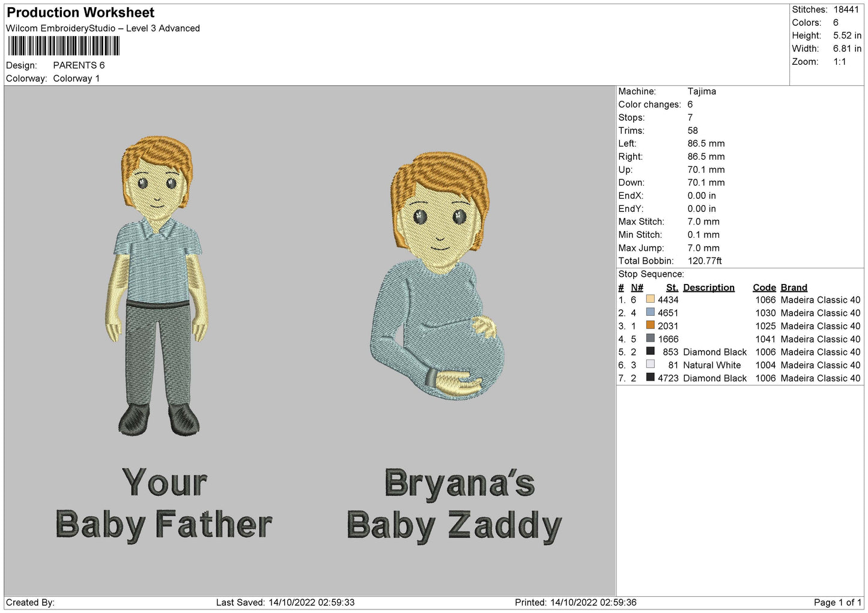Click the pregnant belly figure embroidery

[437, 276]
